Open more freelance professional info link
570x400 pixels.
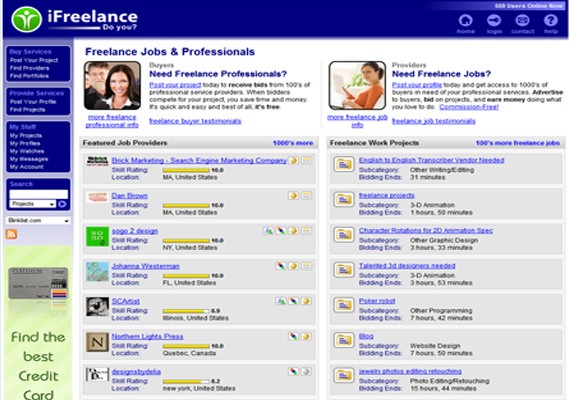click(112, 121)
